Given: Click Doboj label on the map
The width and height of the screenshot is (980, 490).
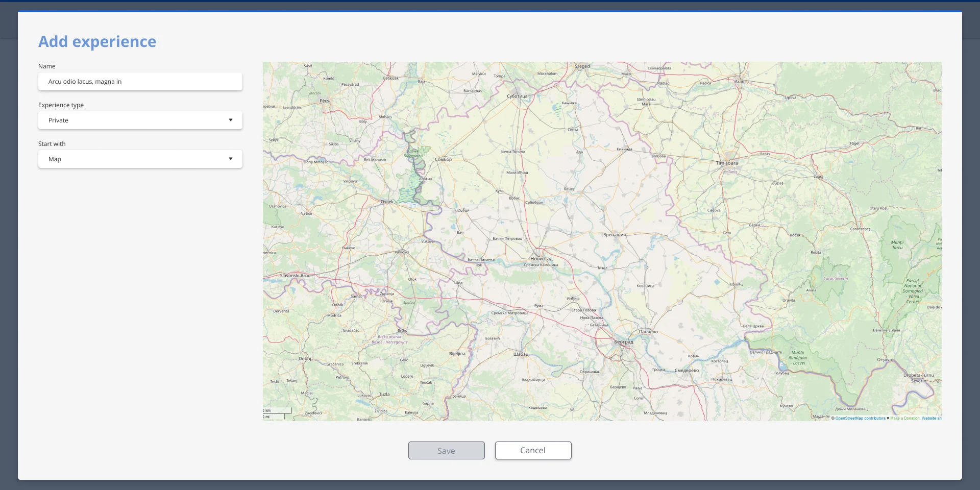Looking at the screenshot, I should [305, 359].
